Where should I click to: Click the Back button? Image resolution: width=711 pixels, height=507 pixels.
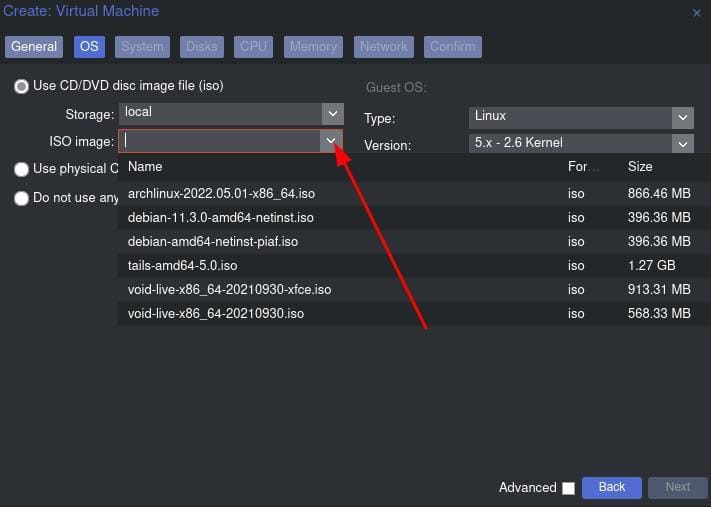[612, 488]
